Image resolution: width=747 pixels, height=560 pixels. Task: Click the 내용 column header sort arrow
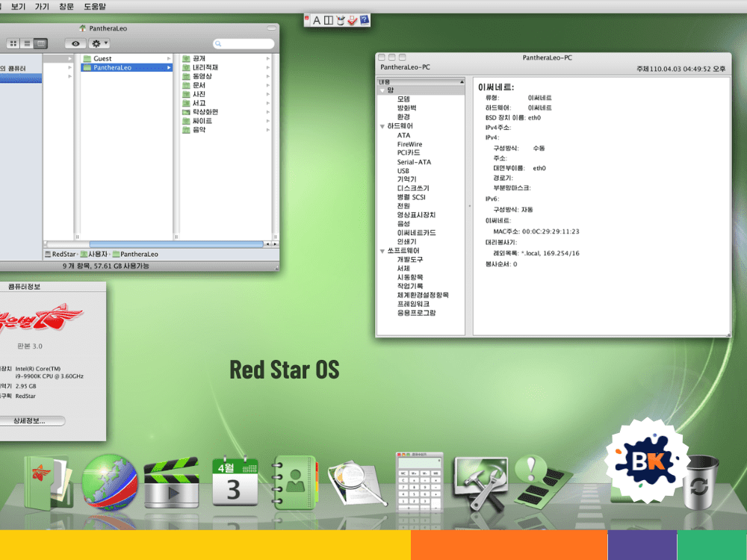(461, 82)
